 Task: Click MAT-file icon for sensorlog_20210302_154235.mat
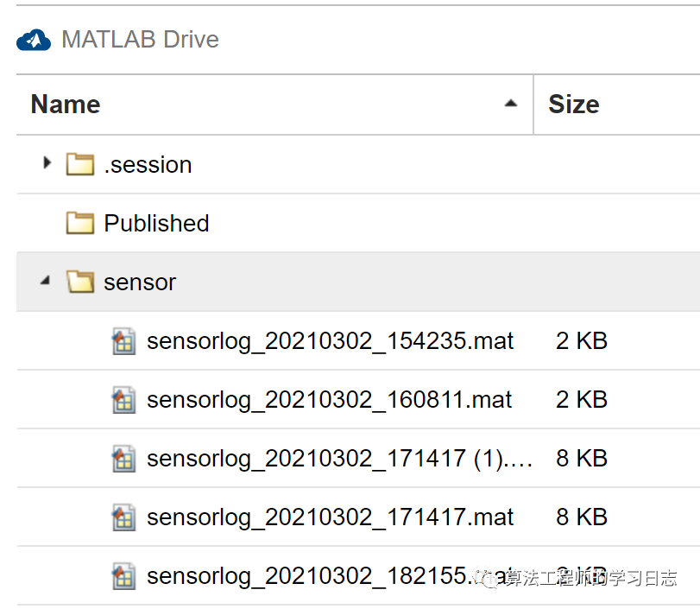[124, 341]
